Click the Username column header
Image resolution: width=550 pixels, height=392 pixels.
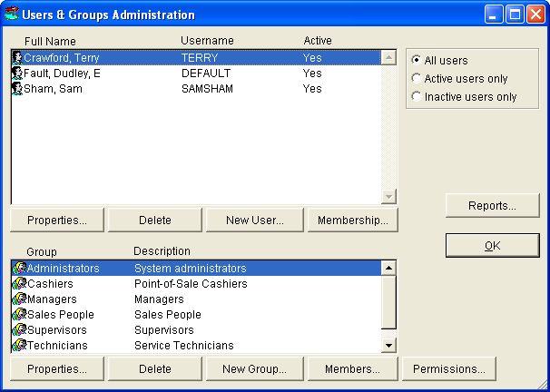coord(207,40)
